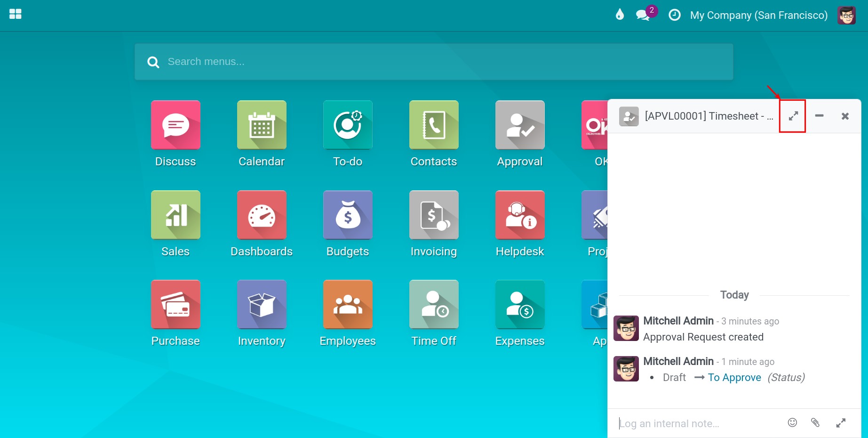Launch the Inventory app
The width and height of the screenshot is (868, 438).
coord(262,304)
